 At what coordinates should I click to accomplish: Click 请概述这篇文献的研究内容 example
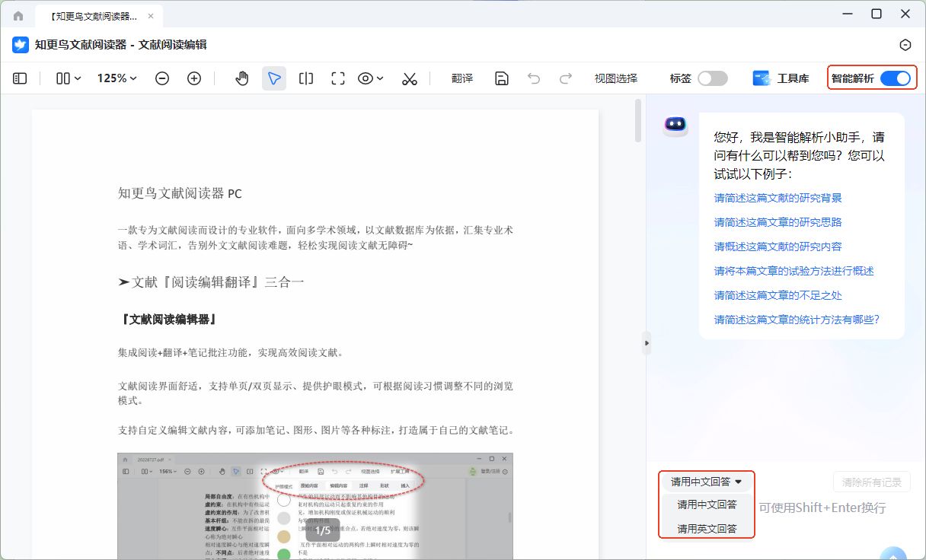point(778,247)
